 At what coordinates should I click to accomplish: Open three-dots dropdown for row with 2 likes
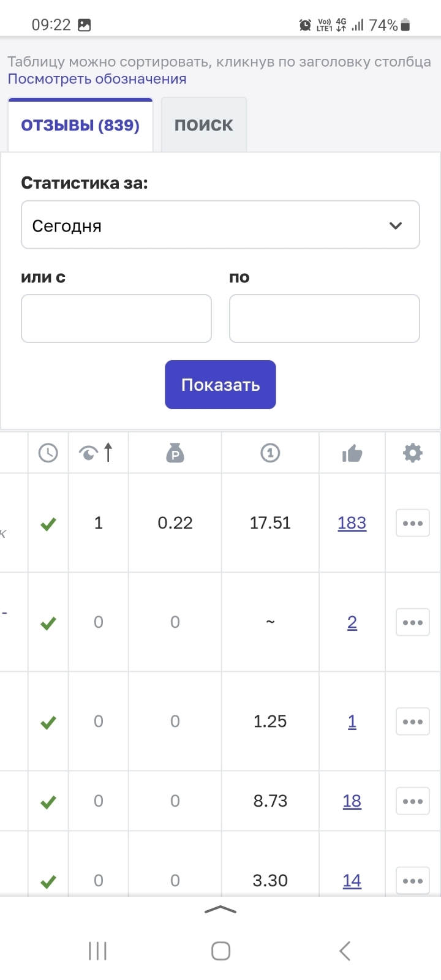tap(413, 622)
